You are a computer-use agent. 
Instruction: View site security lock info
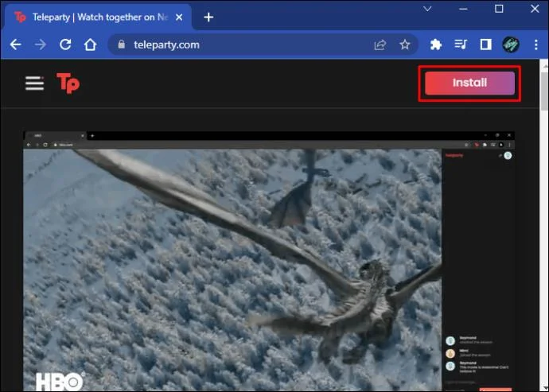(x=122, y=45)
